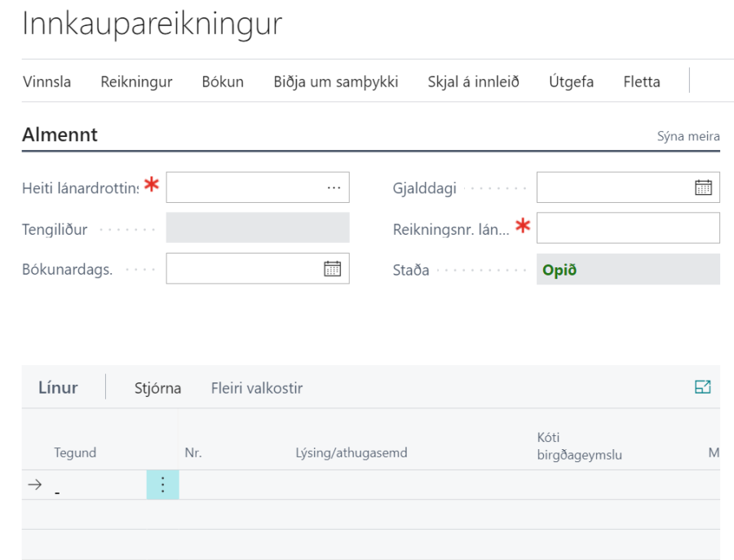The width and height of the screenshot is (734, 560).
Task: Click the Tegund cell in first row
Action: [x=94, y=485]
